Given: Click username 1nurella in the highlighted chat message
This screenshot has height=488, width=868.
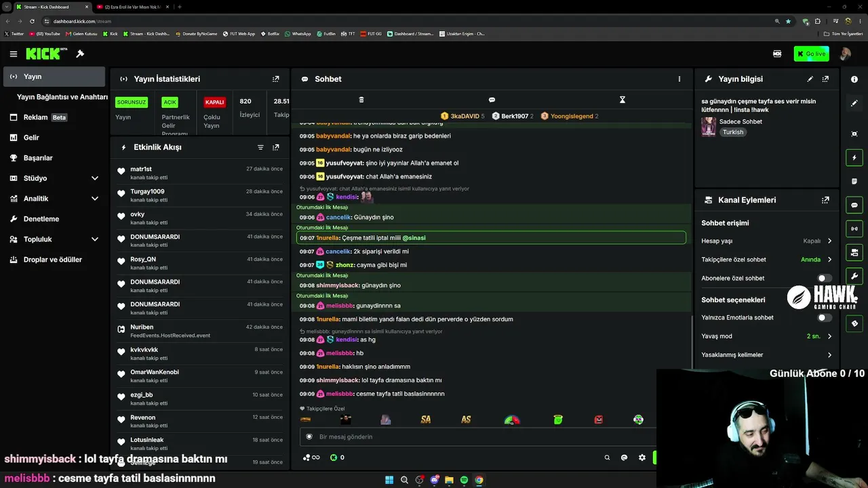Looking at the screenshot, I should pyautogui.click(x=328, y=238).
